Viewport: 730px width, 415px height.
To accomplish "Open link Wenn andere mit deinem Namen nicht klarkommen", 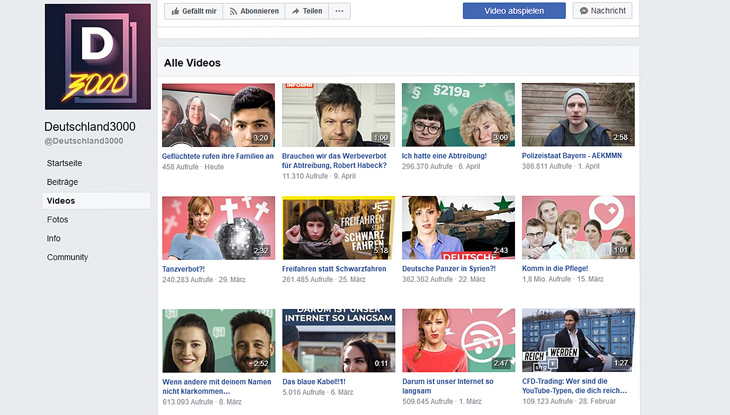I will coord(216,386).
